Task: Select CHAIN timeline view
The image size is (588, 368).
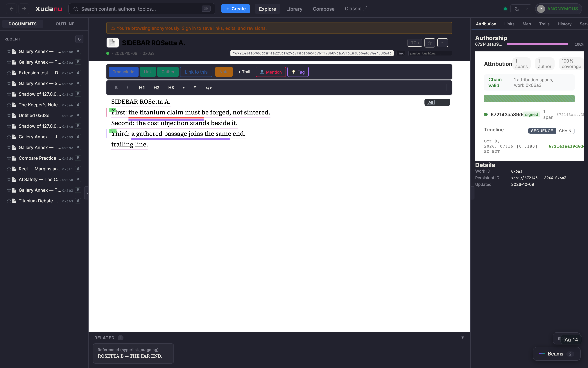Action: [x=565, y=131]
